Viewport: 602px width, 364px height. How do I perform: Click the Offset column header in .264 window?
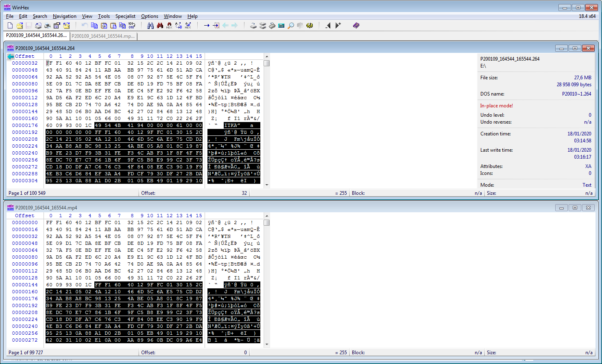tap(25, 57)
